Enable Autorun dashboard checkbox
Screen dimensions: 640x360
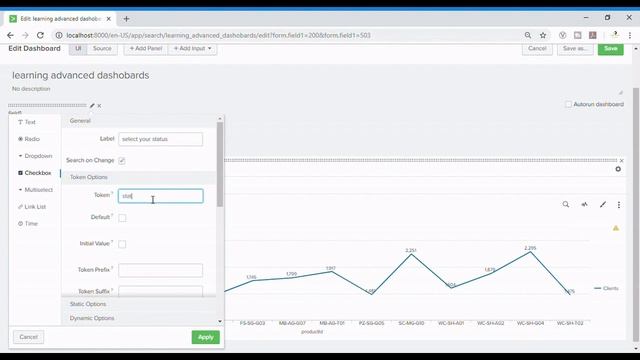point(568,104)
